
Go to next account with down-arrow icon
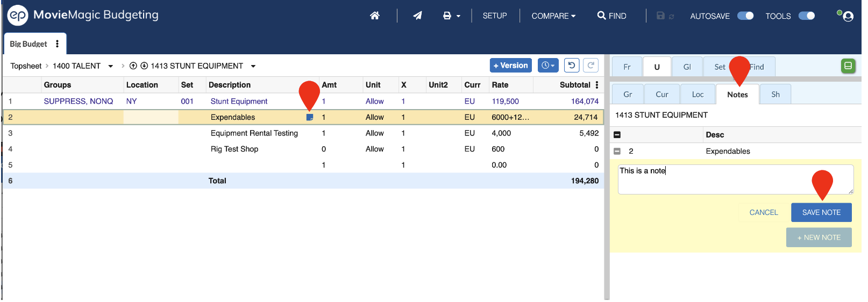pyautogui.click(x=144, y=66)
